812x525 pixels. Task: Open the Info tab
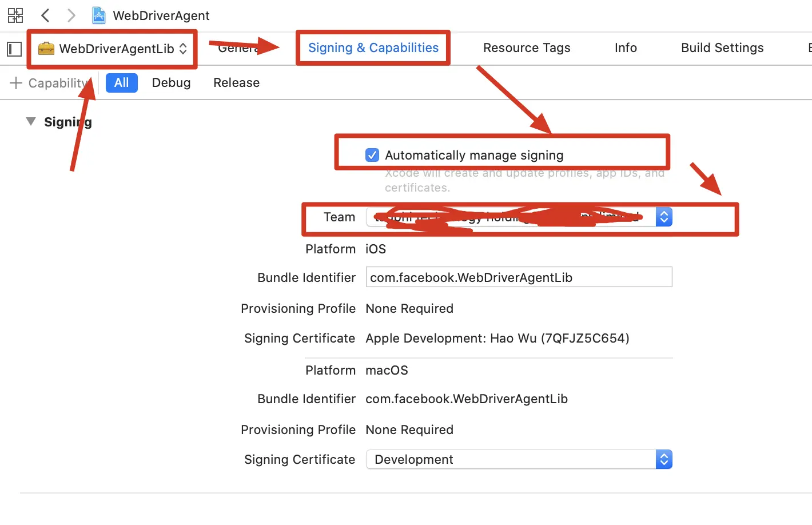point(626,48)
